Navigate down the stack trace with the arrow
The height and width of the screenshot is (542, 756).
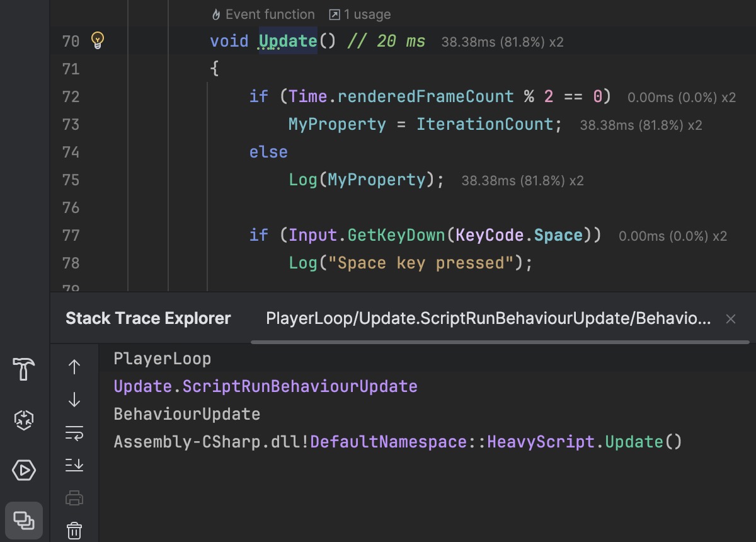74,400
